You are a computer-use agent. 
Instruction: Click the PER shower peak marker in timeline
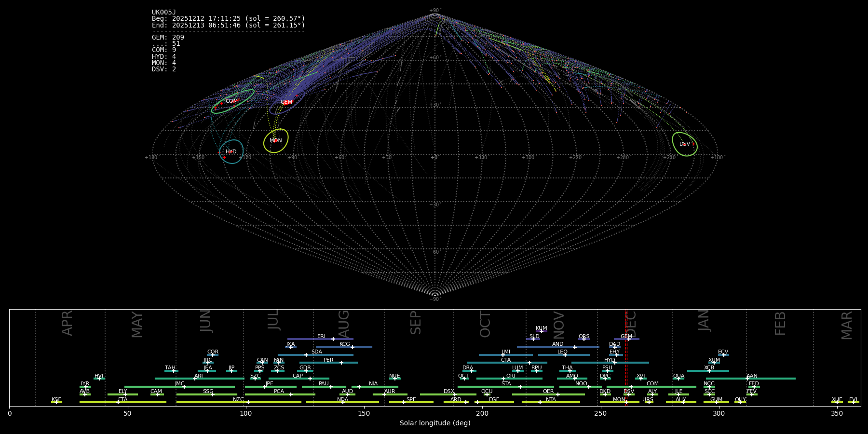tap(341, 363)
